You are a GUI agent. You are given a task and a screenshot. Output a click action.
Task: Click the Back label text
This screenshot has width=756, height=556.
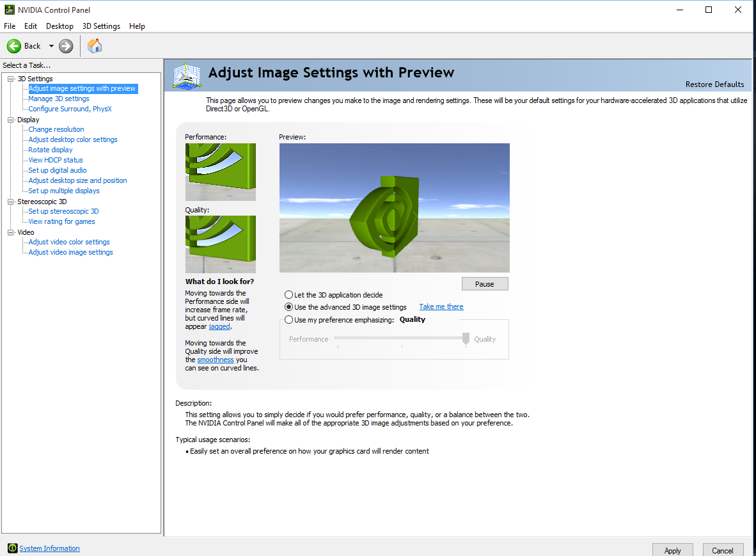33,46
